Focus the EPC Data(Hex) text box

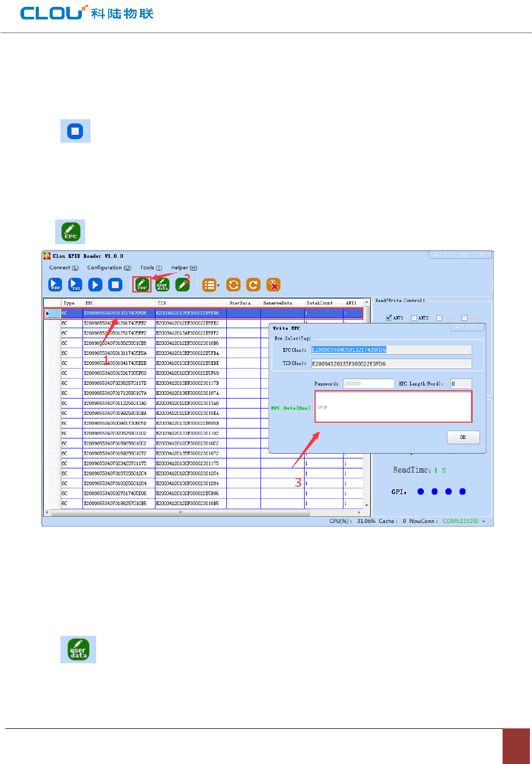(x=393, y=406)
